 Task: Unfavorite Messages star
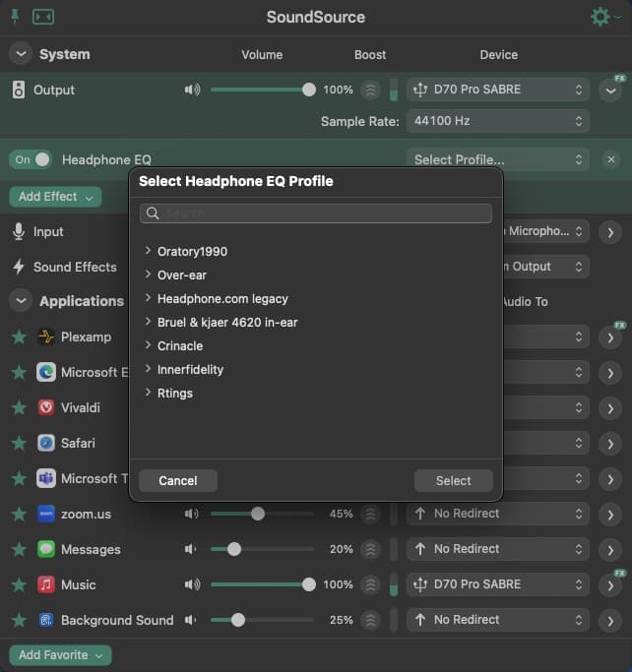click(19, 549)
